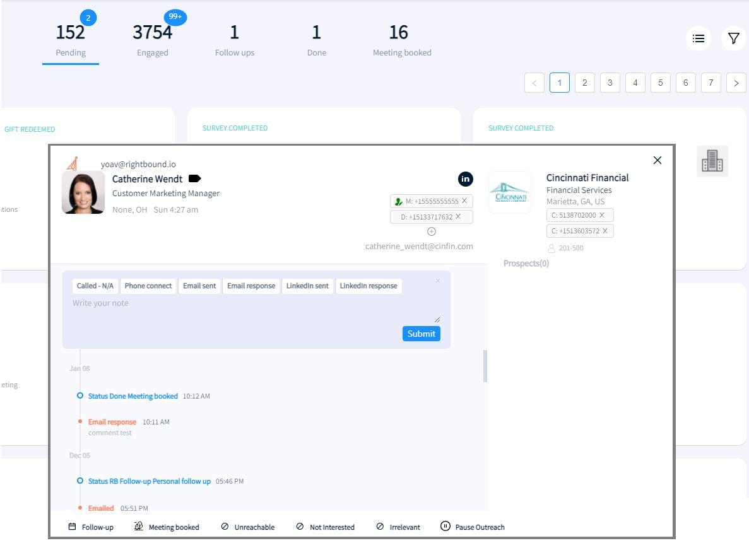749x560 pixels.
Task: Dismiss the note box with small x
Action: [x=438, y=281]
